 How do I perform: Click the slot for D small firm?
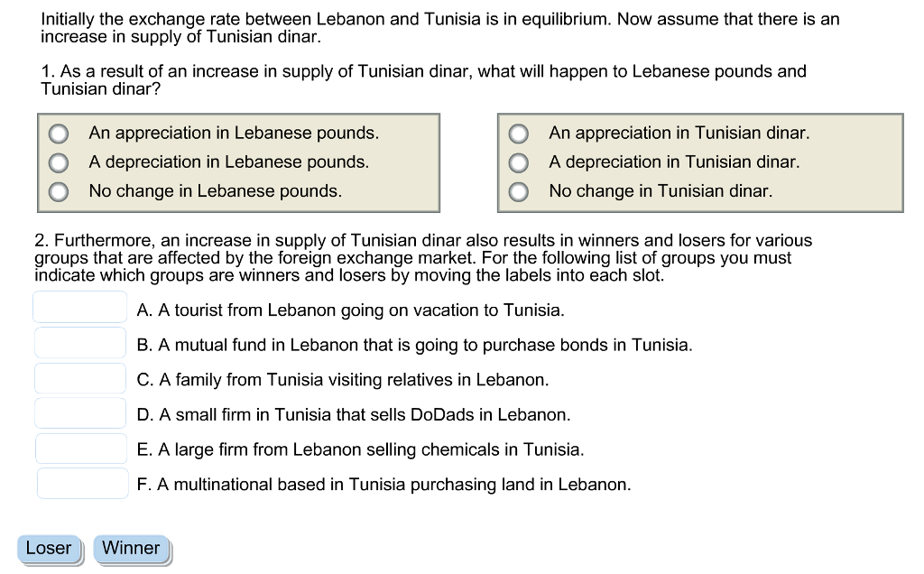[80, 413]
